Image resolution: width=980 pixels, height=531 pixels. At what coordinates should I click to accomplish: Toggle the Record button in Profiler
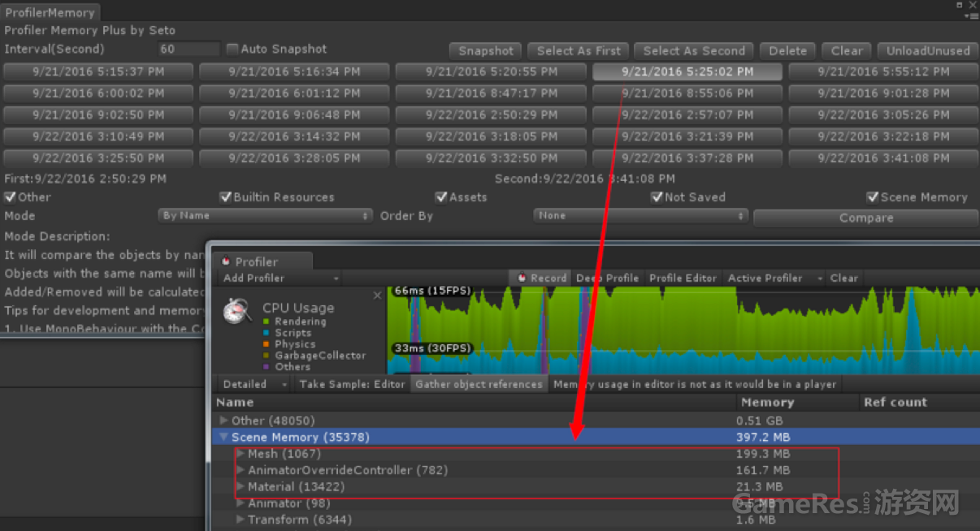click(541, 278)
